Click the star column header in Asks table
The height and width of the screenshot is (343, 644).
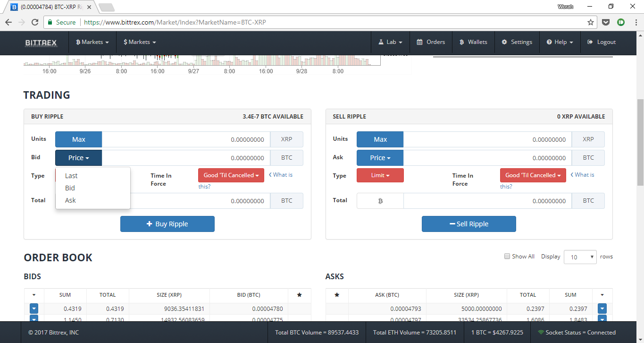(x=337, y=295)
